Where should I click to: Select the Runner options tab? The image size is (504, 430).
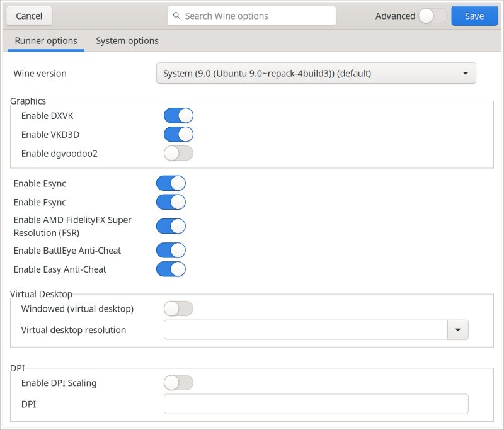46,41
